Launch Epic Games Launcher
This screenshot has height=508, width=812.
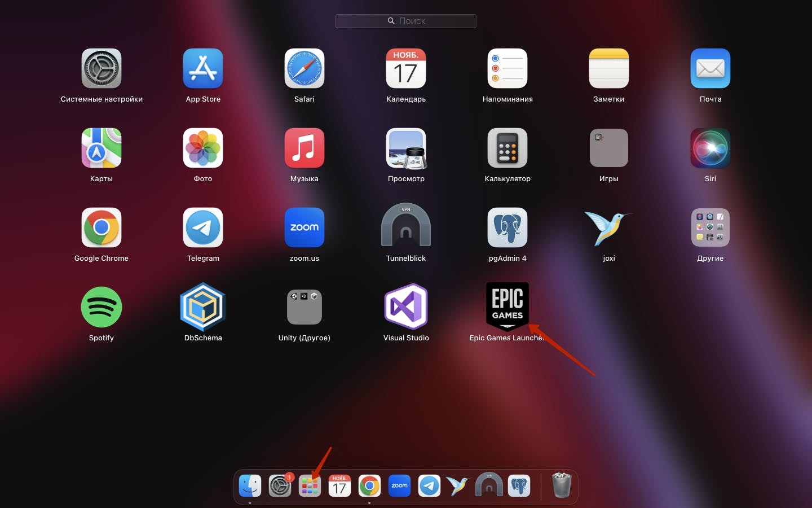point(507,306)
